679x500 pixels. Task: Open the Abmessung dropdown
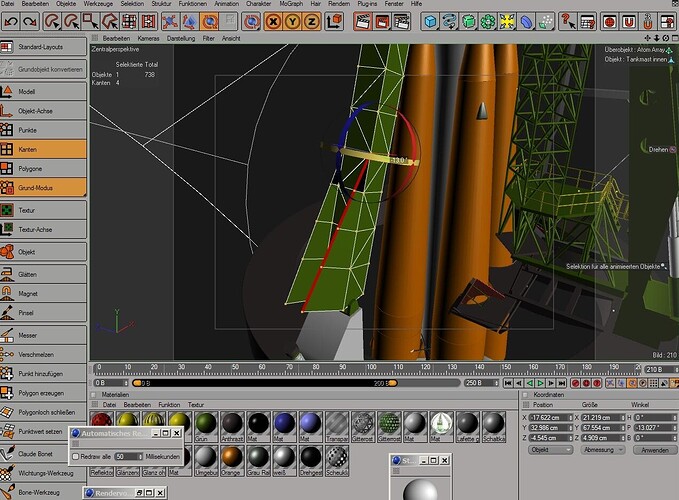pyautogui.click(x=602, y=450)
